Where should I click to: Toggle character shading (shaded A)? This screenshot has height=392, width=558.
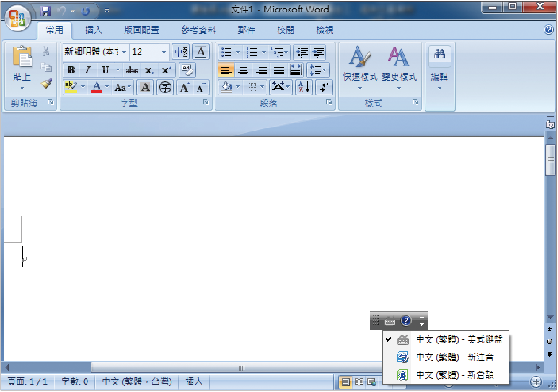point(145,87)
